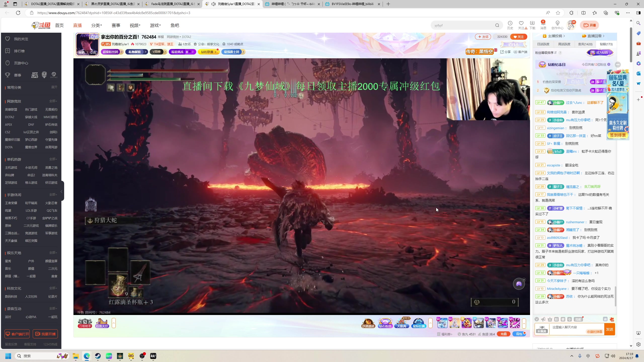
Task: Collapse the left sidebar with arrow handle
Action: click(62, 192)
